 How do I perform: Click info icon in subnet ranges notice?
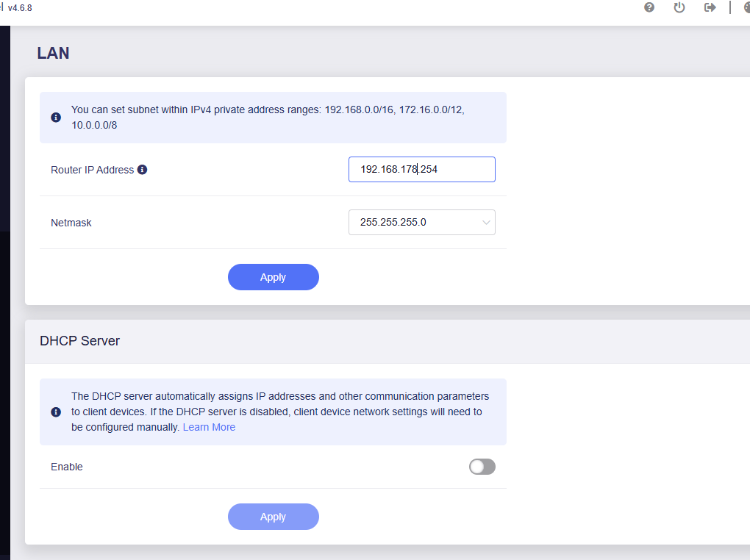tap(56, 118)
